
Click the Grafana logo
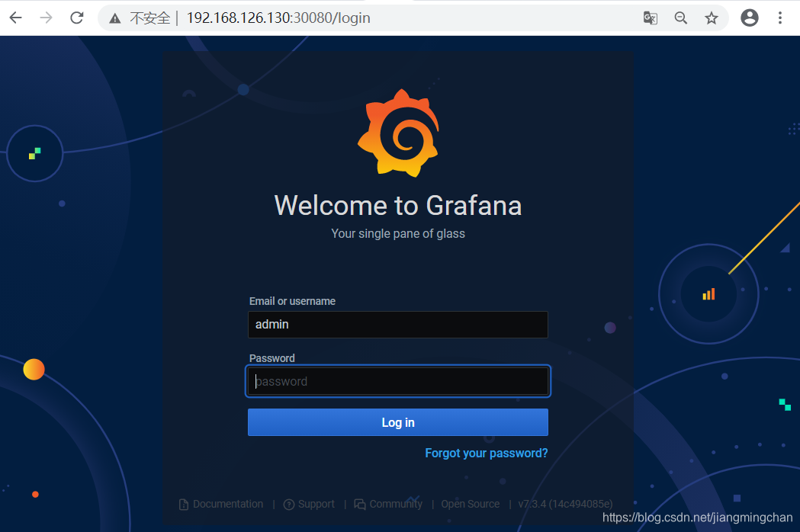(x=398, y=133)
